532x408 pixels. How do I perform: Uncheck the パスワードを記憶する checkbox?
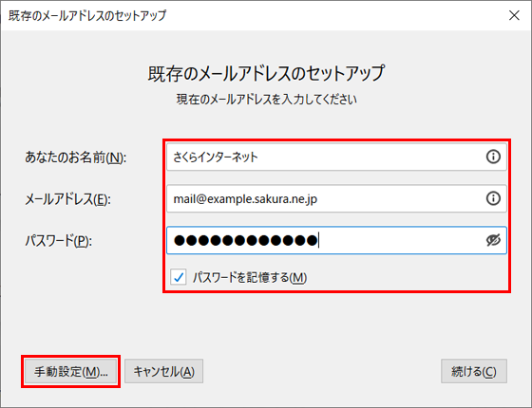click(x=179, y=277)
